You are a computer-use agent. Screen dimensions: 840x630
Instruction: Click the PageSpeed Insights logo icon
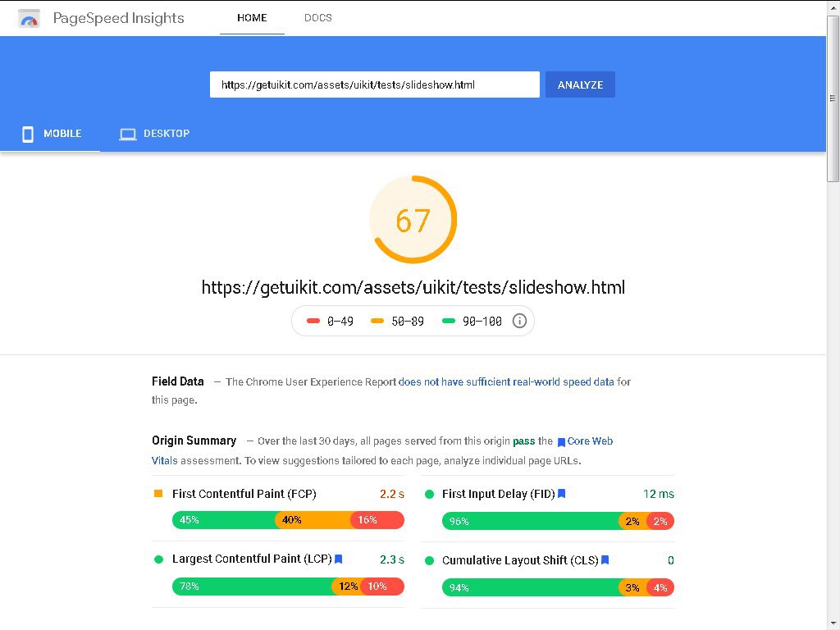click(x=30, y=18)
